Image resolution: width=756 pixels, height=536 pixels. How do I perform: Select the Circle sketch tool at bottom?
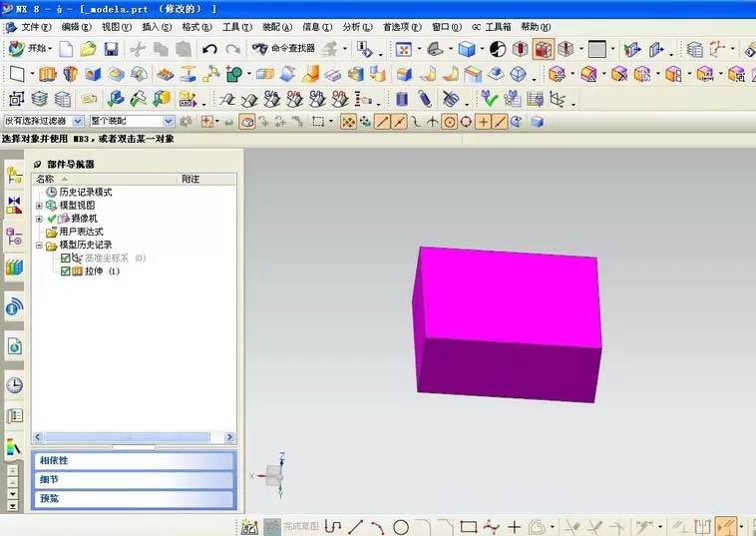[401, 527]
